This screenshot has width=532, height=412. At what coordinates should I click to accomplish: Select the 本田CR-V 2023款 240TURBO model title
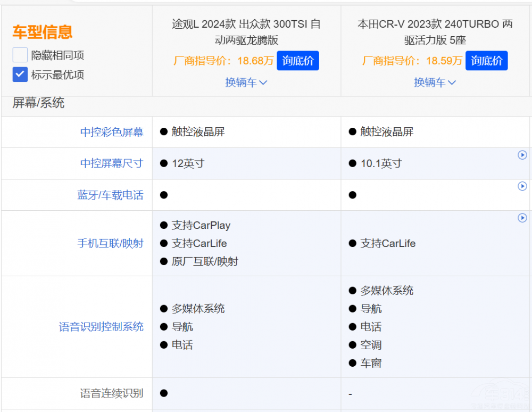tap(435, 32)
